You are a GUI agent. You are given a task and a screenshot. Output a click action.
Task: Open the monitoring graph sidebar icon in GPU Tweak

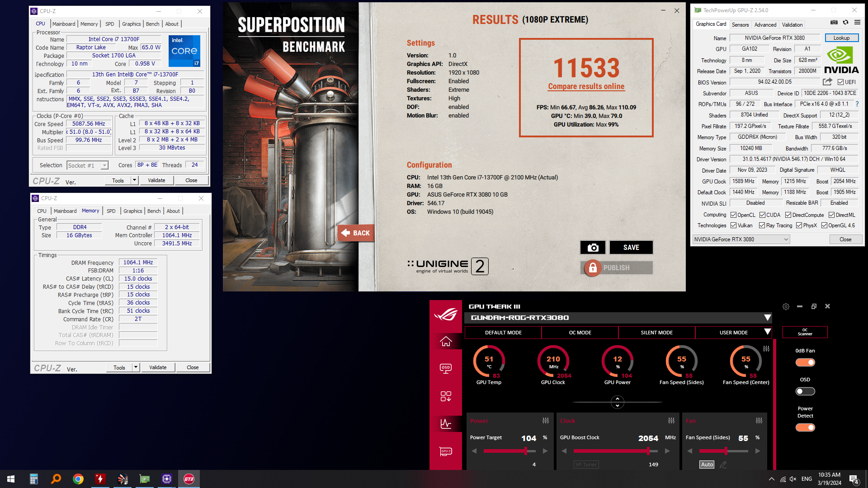446,424
